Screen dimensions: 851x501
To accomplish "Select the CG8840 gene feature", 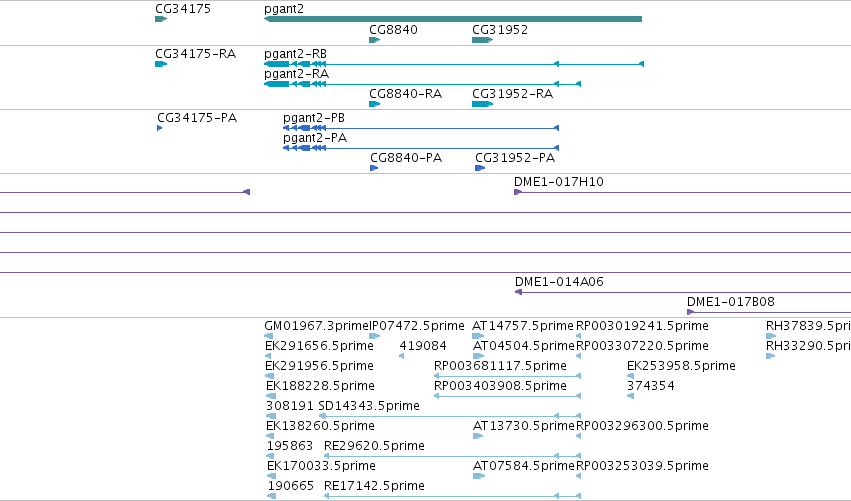I will point(374,40).
